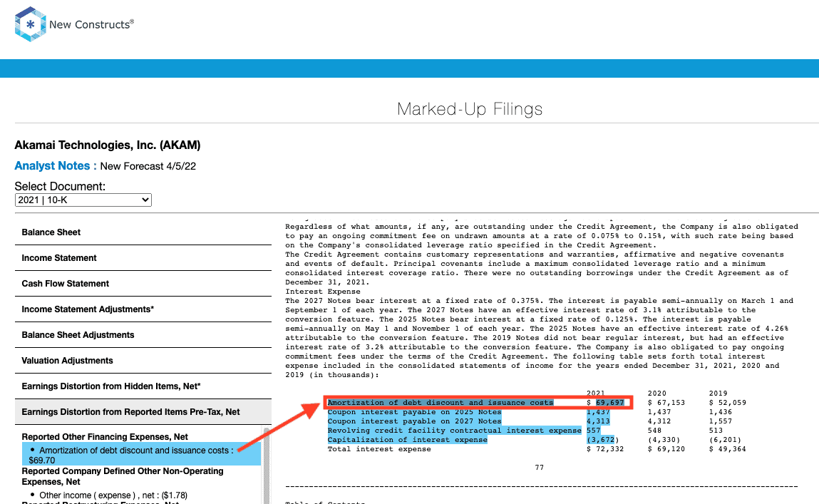Click 'Capitalization of interest expense' row
Viewport: 819px width, 504px height.
pyautogui.click(x=408, y=440)
